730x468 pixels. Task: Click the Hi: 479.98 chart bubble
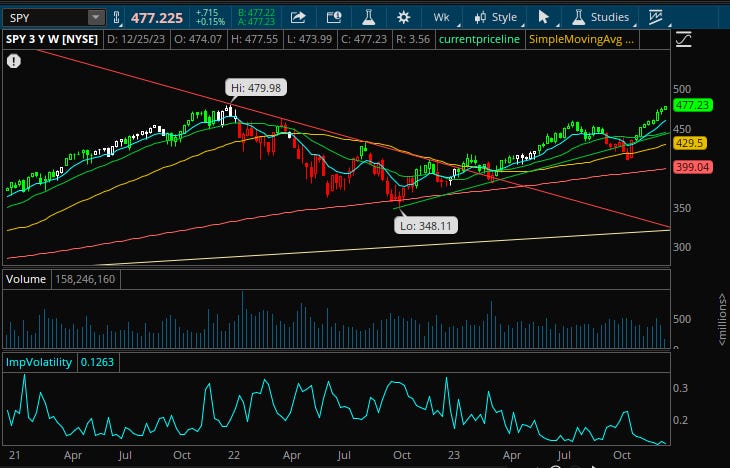click(256, 88)
